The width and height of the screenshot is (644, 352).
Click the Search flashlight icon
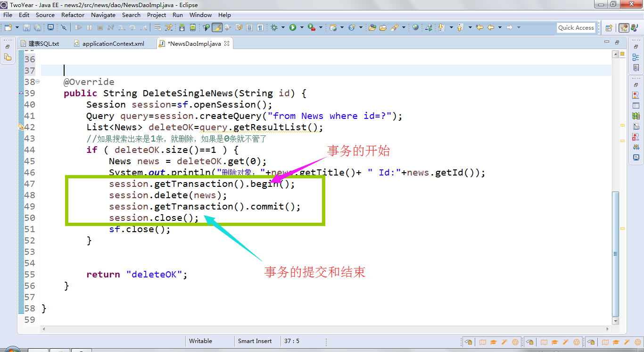click(x=394, y=27)
